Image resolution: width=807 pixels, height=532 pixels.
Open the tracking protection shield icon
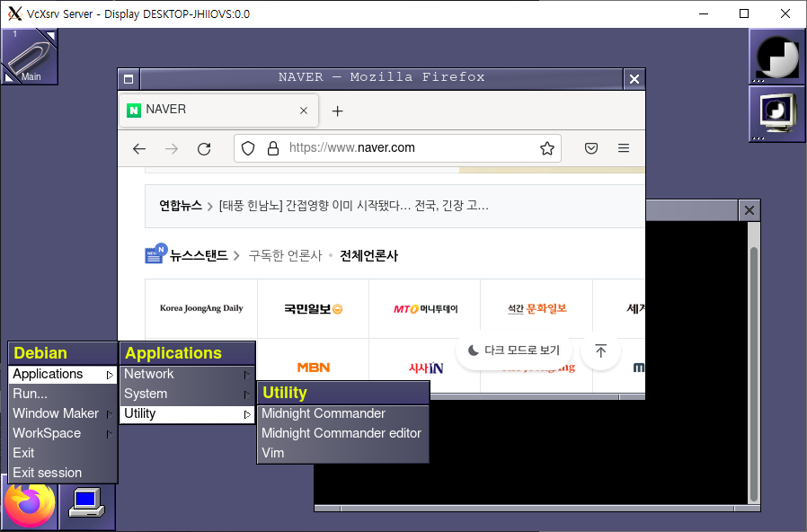coord(248,148)
